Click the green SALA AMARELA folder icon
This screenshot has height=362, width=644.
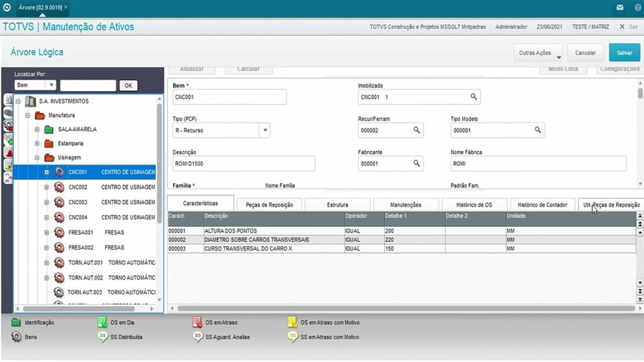pos(48,129)
